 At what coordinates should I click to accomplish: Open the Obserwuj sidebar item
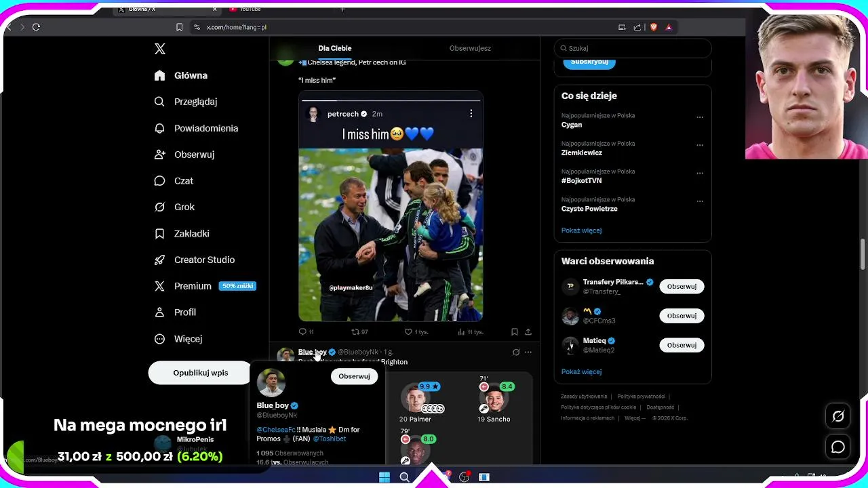pyautogui.click(x=184, y=155)
